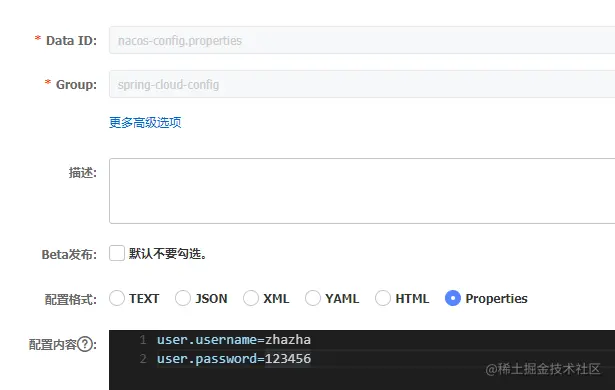Select the Properties format radio button
The width and height of the screenshot is (615, 390).
(x=453, y=298)
